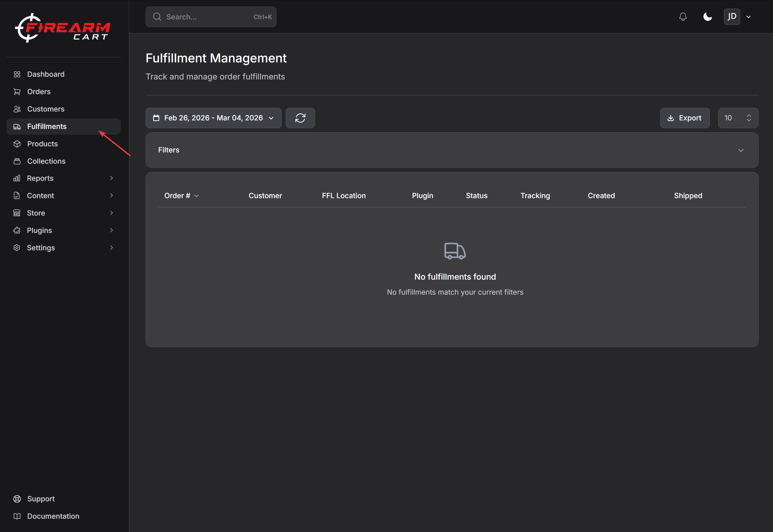Expand the Reports submenu chevron
Image resolution: width=773 pixels, height=532 pixels.
pyautogui.click(x=112, y=178)
